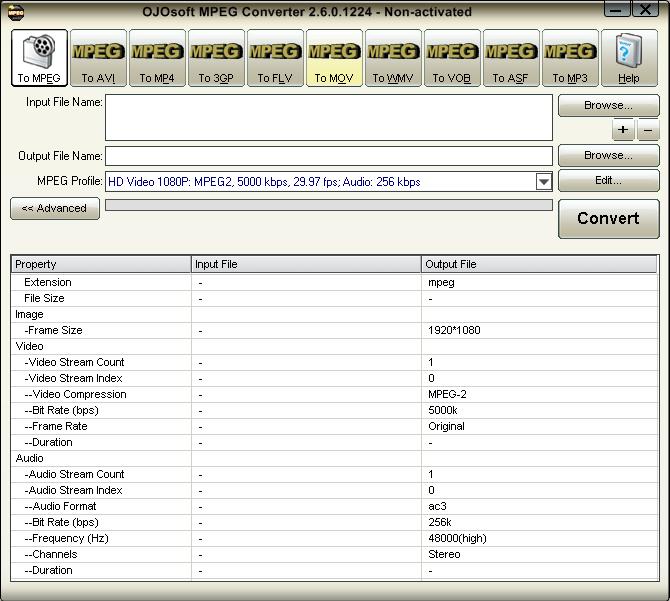The image size is (670, 601).
Task: Open the MPEG Profile dropdown arrow
Action: coord(544,182)
